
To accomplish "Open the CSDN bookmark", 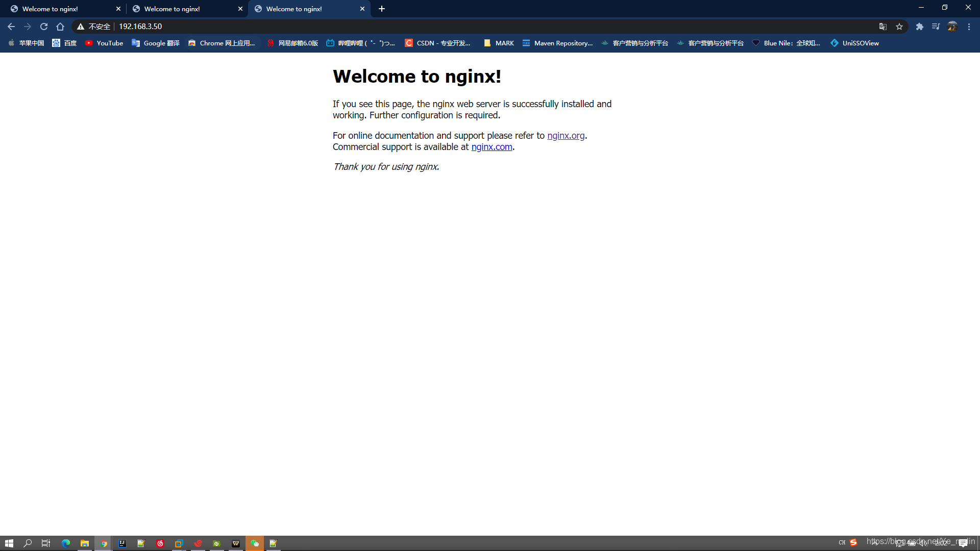I will coord(438,43).
